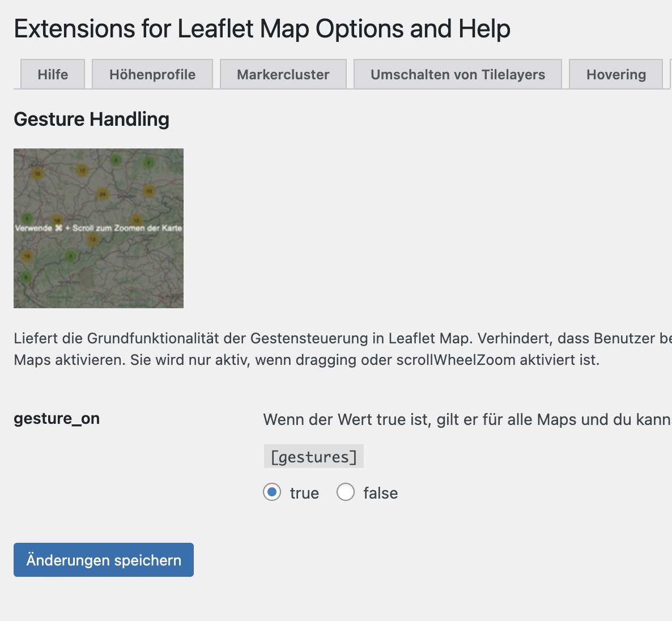This screenshot has width=672, height=621.
Task: Click the green cluster marker labeled 5
Action: tap(27, 219)
